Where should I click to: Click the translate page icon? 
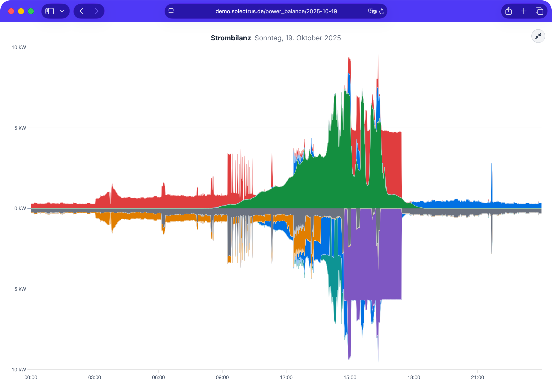372,11
